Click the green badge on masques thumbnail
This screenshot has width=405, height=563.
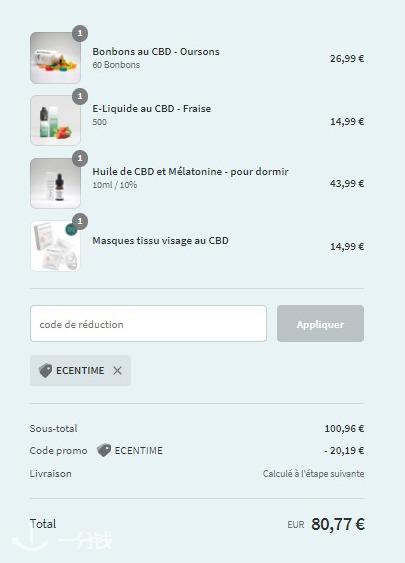pyautogui.click(x=71, y=230)
